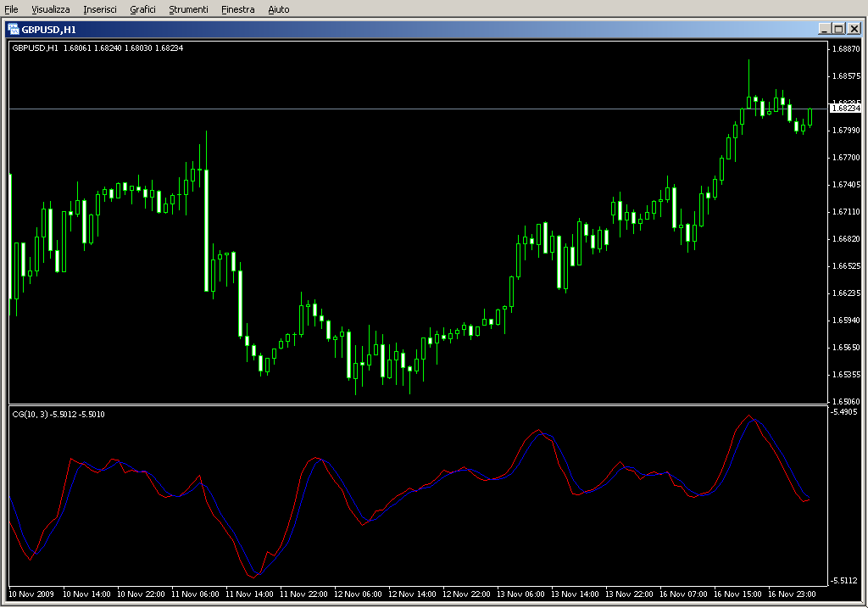Click the 11 Nov 14:00 time label
868x608 pixels.
point(249,594)
